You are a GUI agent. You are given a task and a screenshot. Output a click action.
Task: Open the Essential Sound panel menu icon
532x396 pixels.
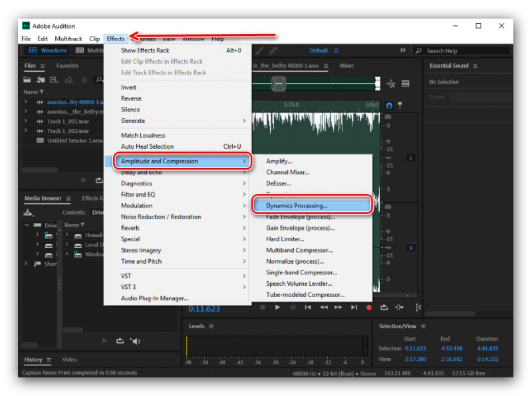pos(475,66)
